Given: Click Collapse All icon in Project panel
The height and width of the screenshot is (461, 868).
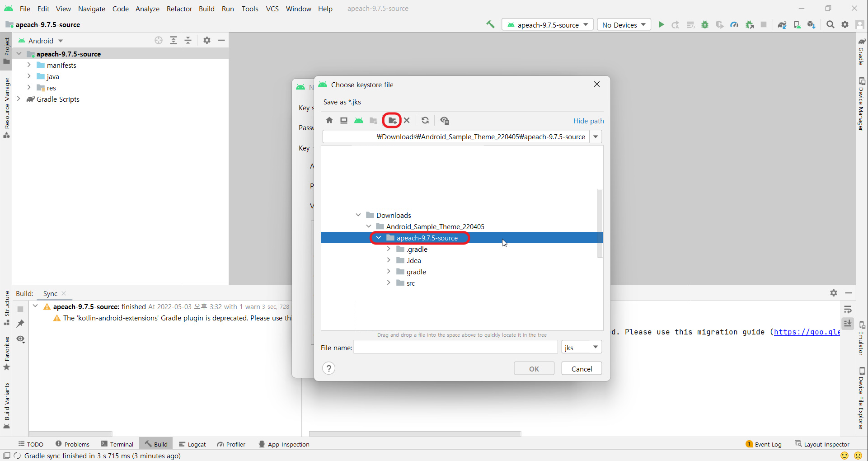Looking at the screenshot, I should pos(188,40).
